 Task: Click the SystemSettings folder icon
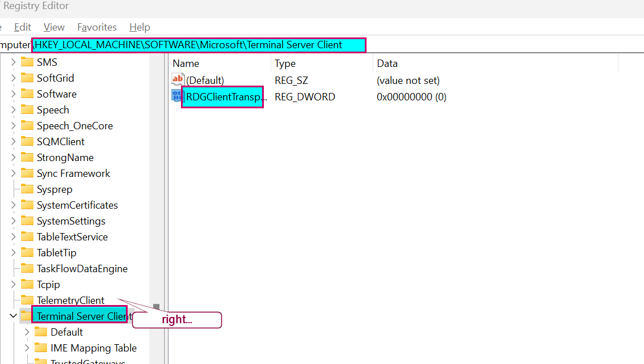(27, 221)
